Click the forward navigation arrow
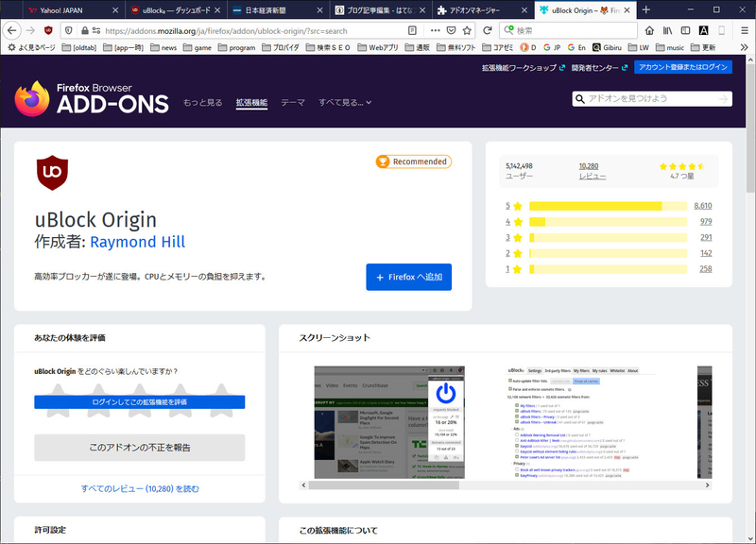The width and height of the screenshot is (756, 544). (x=30, y=30)
